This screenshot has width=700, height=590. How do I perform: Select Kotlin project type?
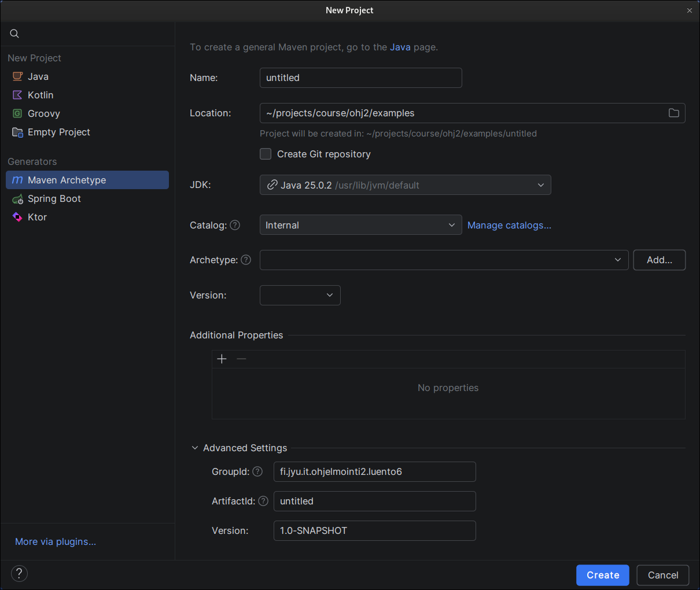(x=40, y=95)
